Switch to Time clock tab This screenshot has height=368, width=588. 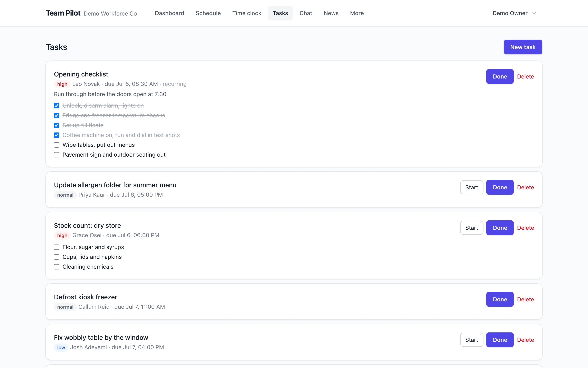pyautogui.click(x=247, y=13)
